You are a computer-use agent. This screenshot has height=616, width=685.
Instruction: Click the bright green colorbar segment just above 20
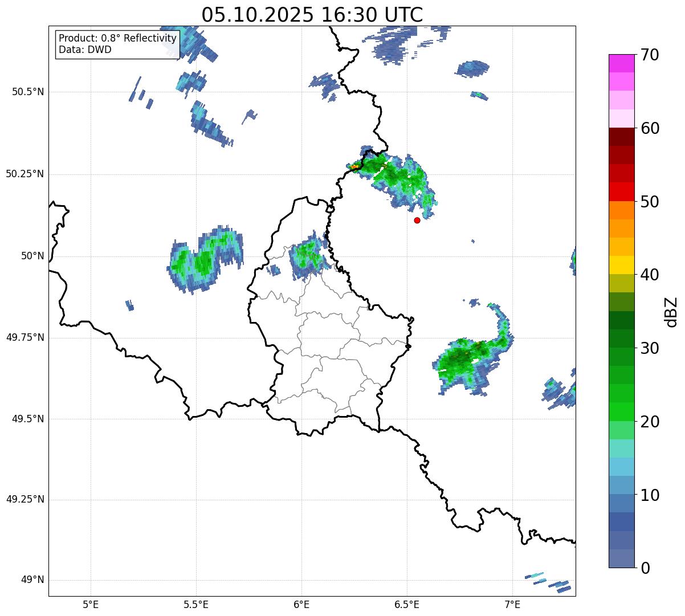[621, 412]
